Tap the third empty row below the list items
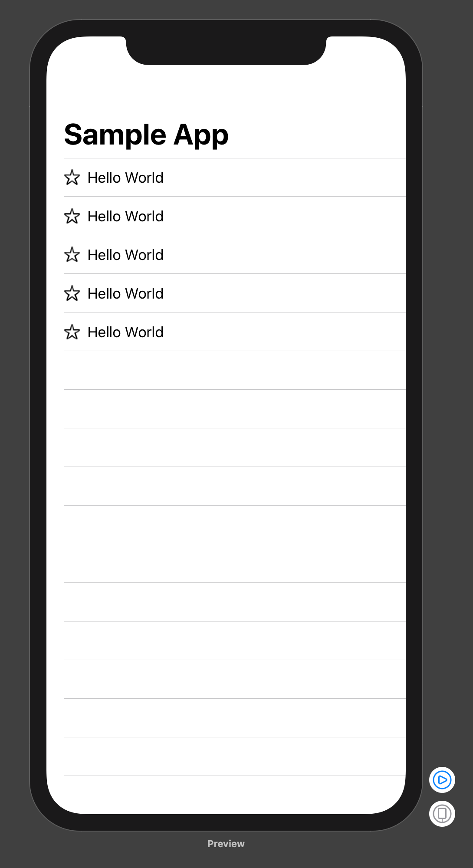Image resolution: width=473 pixels, height=868 pixels. (x=234, y=447)
